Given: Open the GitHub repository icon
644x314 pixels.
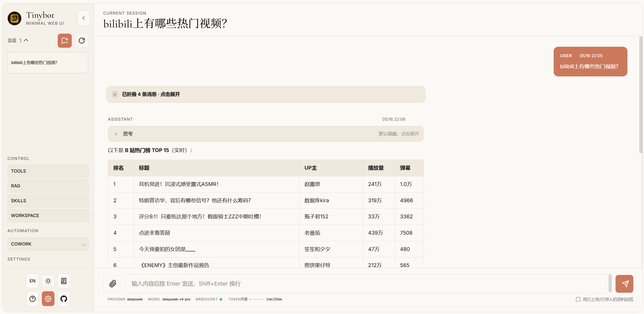Looking at the screenshot, I should 64,298.
